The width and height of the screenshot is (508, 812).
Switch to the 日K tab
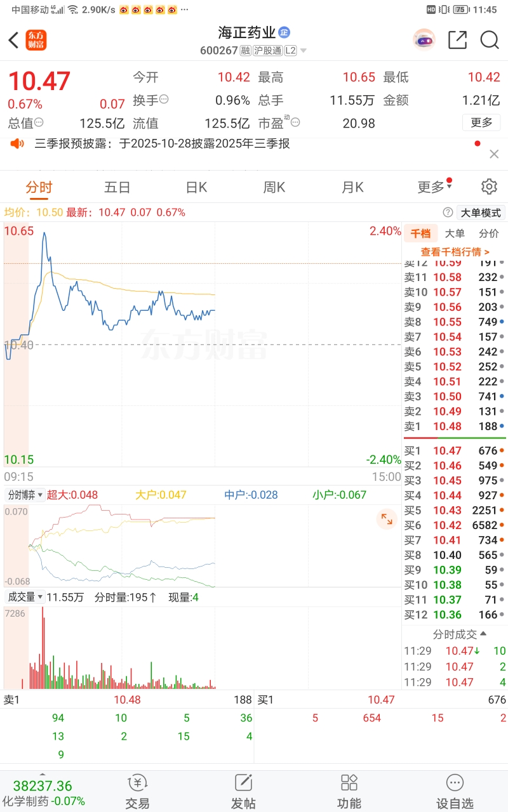196,187
